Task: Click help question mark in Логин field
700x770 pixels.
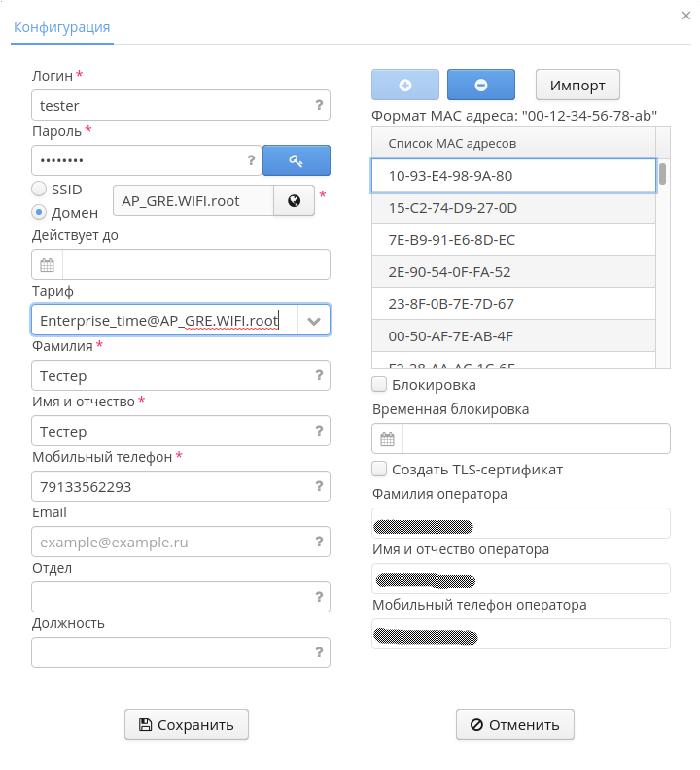Action: pyautogui.click(x=318, y=105)
